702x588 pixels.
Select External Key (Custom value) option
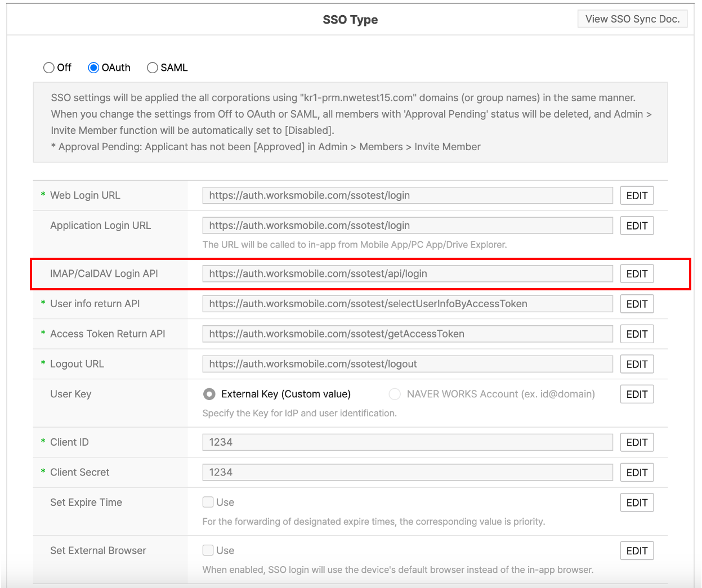tap(209, 394)
